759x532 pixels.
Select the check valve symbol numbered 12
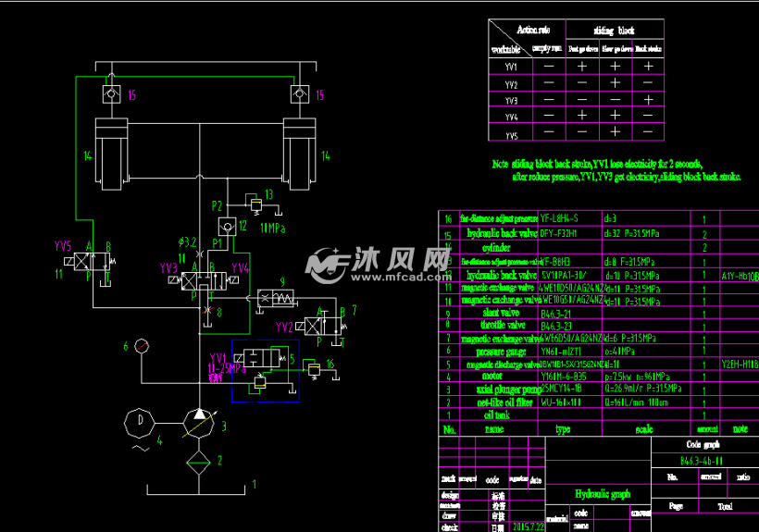pos(227,227)
